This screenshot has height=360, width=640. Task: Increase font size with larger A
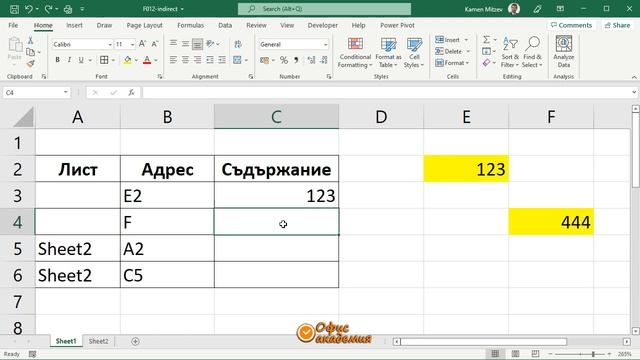coord(142,44)
